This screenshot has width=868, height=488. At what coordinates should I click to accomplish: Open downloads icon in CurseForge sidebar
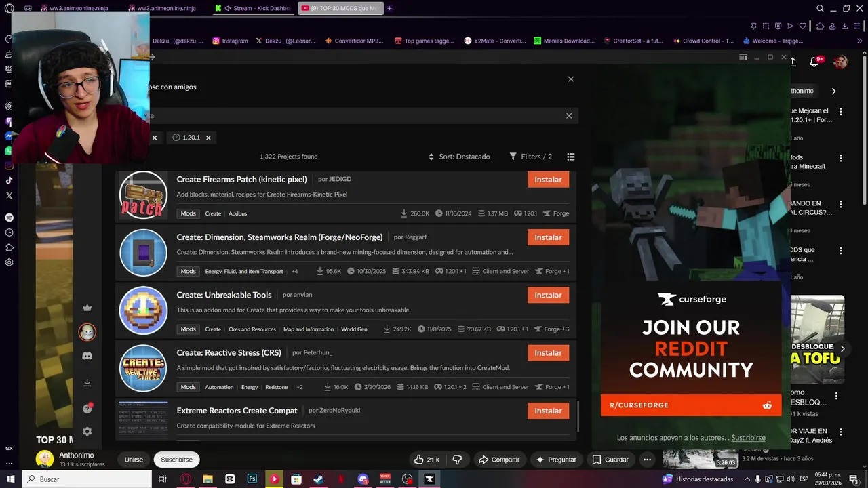[87, 383]
